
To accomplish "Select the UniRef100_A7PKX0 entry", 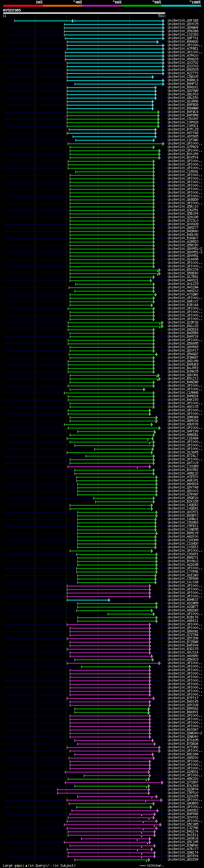I will [x=183, y=56].
